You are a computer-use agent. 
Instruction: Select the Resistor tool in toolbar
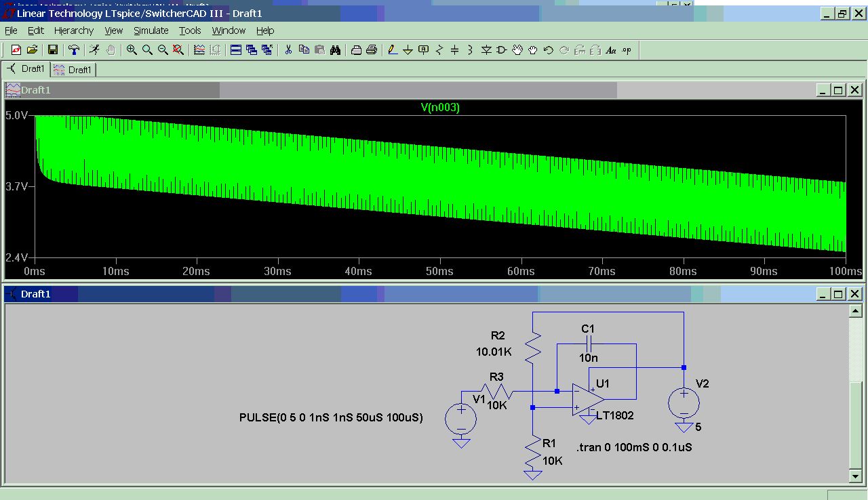click(x=439, y=50)
